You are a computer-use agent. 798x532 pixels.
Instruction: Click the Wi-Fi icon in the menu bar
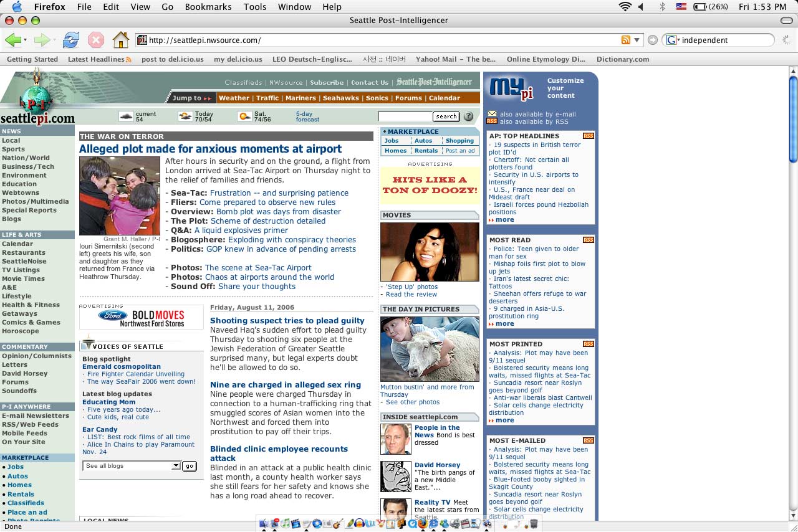point(624,7)
